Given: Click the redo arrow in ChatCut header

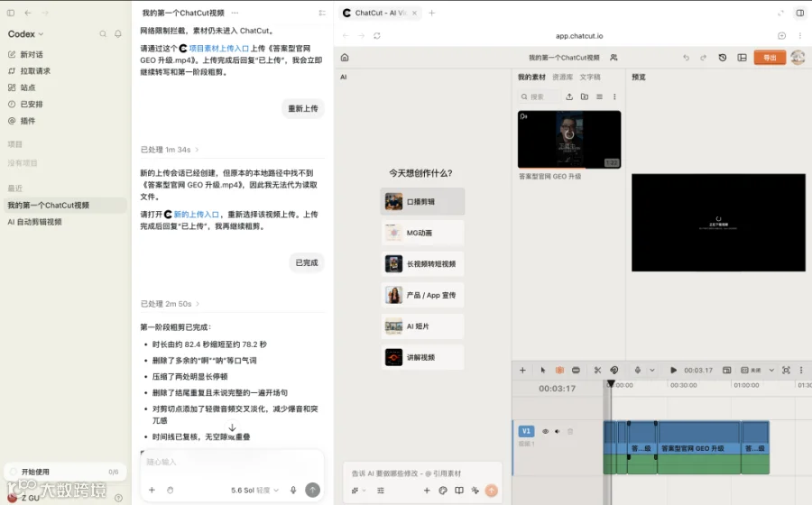Looking at the screenshot, I should (703, 58).
